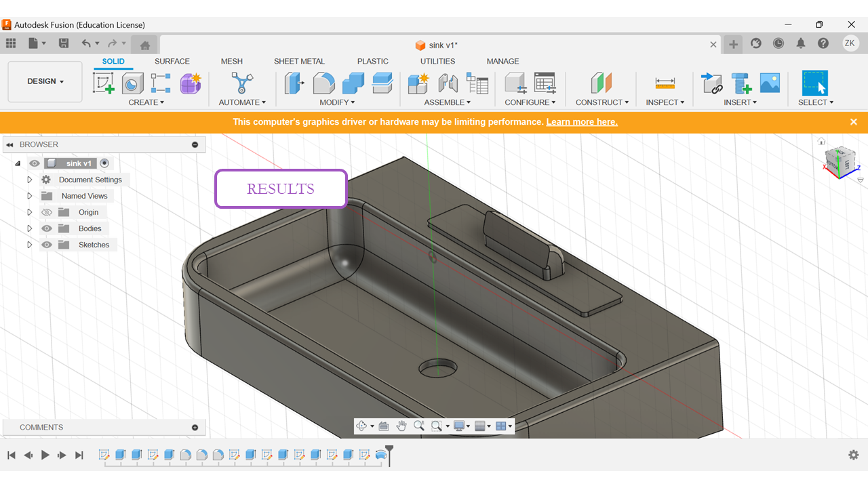
Task: Open the ASSEMBLE dropdown menu
Action: (448, 102)
